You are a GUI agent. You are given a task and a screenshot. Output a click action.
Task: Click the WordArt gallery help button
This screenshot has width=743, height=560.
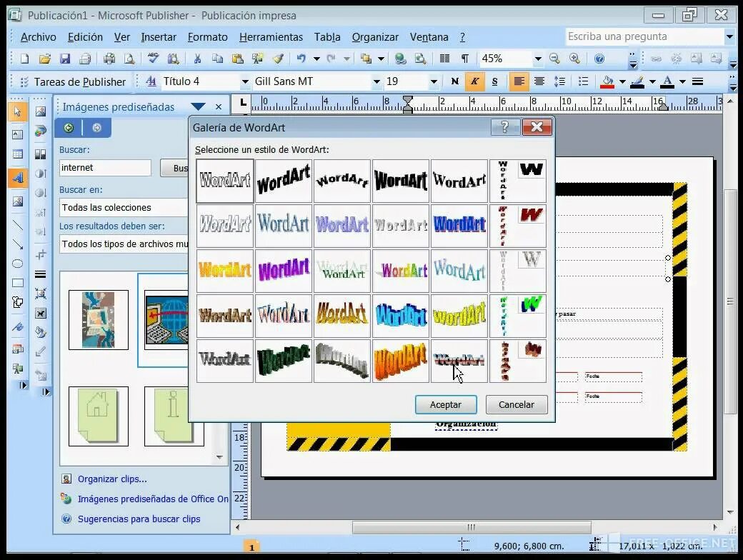504,127
